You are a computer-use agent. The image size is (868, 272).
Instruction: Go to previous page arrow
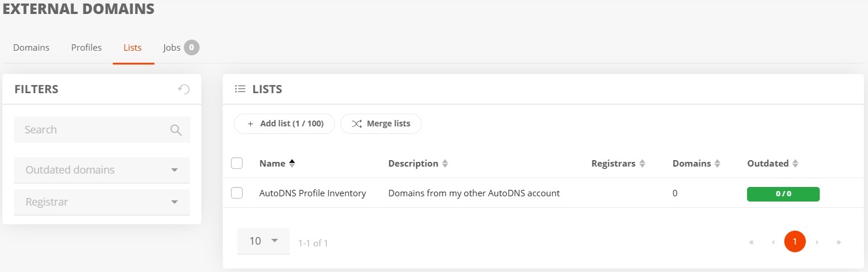click(773, 242)
